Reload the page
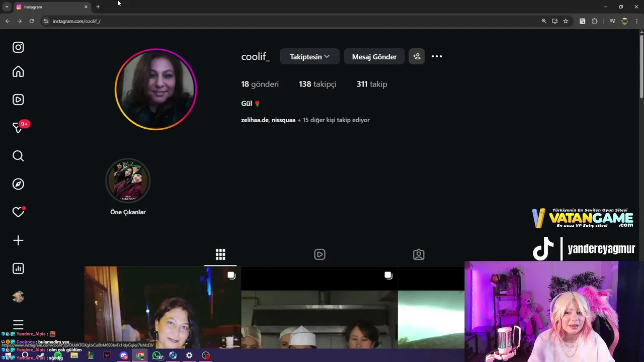Image resolution: width=644 pixels, height=362 pixels. coord(32,21)
